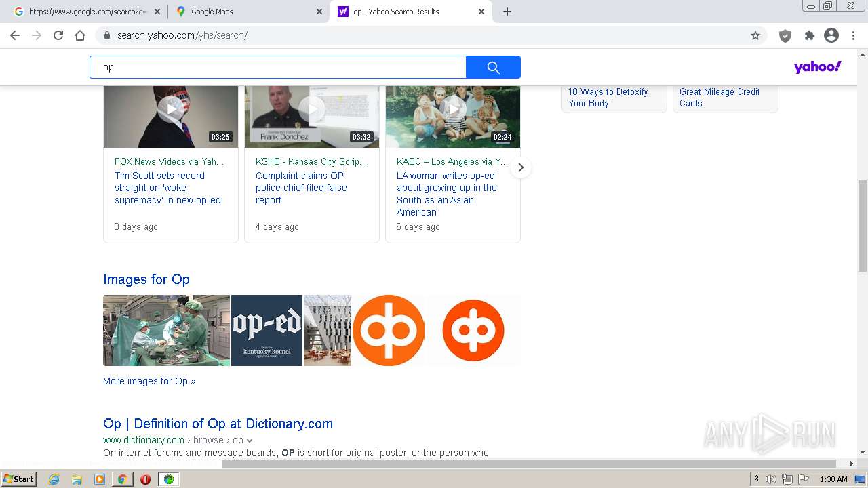Open the Images for Op heading
Viewport: 868px width, 488px height.
pos(146,279)
